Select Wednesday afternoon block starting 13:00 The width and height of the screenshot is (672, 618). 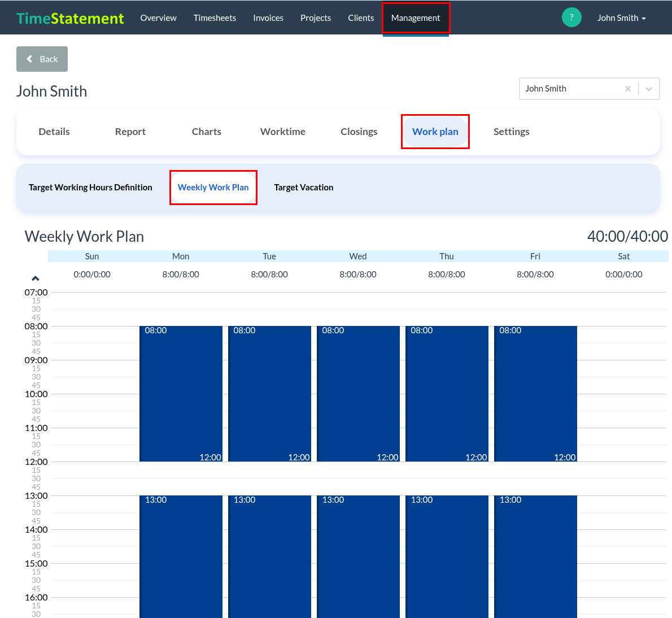[x=358, y=557]
